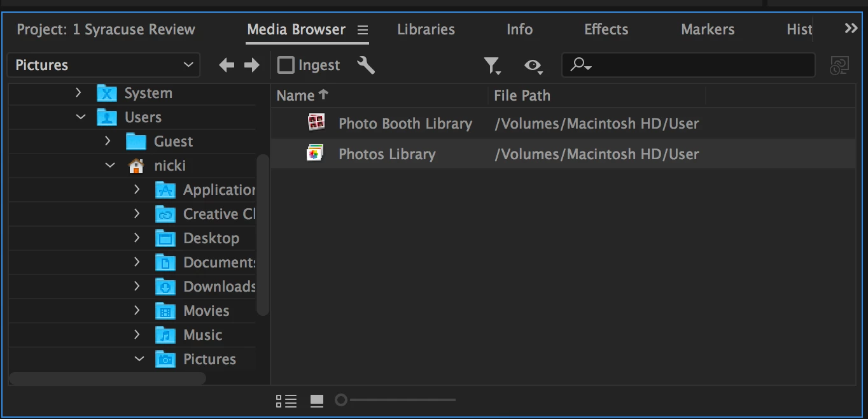Expand the Documents folder chevron
868x419 pixels.
137,262
